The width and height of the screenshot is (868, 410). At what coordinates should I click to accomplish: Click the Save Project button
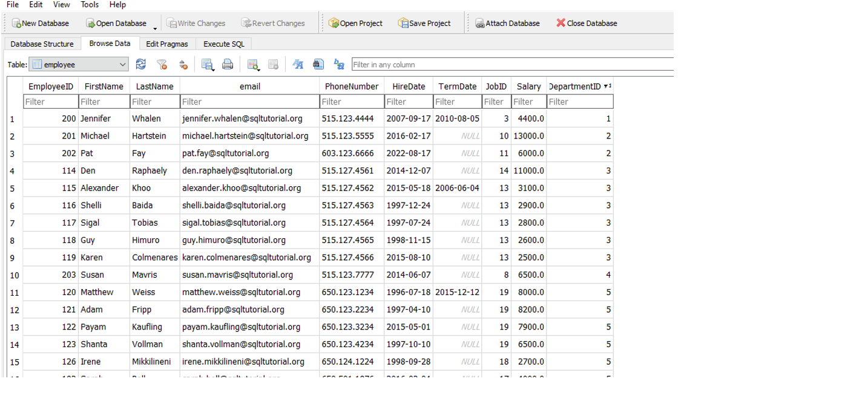(x=425, y=23)
